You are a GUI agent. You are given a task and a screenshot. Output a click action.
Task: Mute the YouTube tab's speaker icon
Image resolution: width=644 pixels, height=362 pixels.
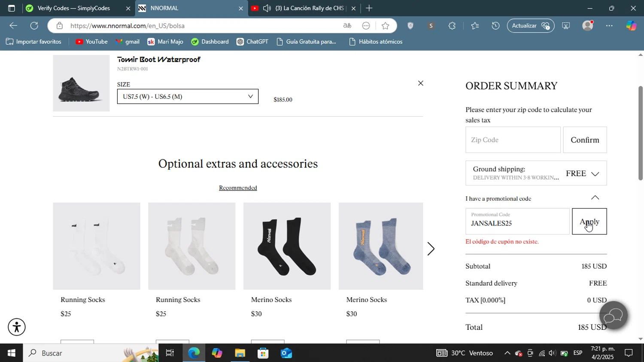[267, 8]
